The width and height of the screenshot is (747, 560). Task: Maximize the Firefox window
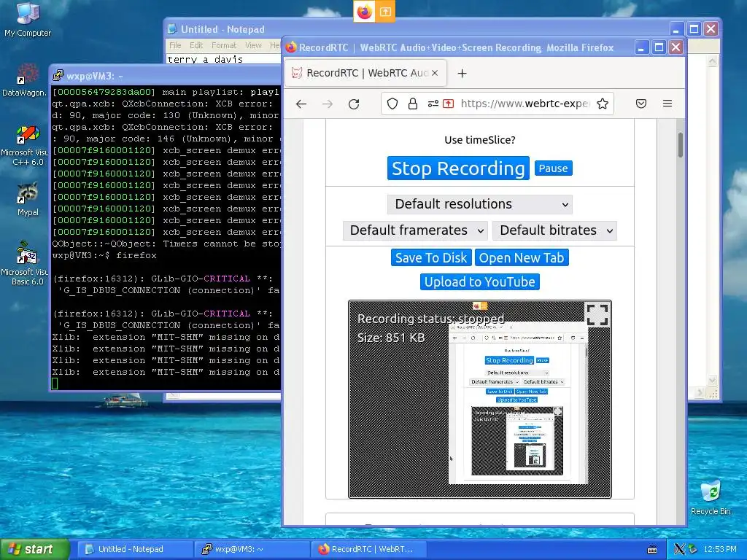click(x=659, y=47)
